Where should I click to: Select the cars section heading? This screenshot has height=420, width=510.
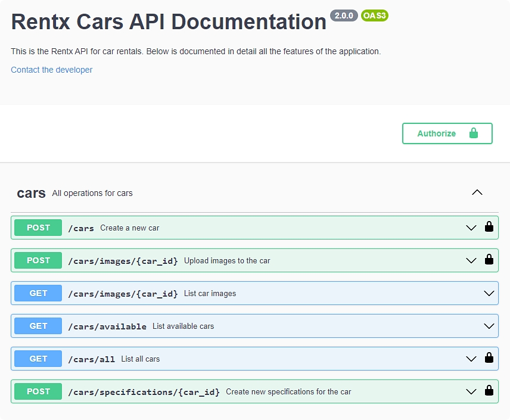click(x=30, y=192)
